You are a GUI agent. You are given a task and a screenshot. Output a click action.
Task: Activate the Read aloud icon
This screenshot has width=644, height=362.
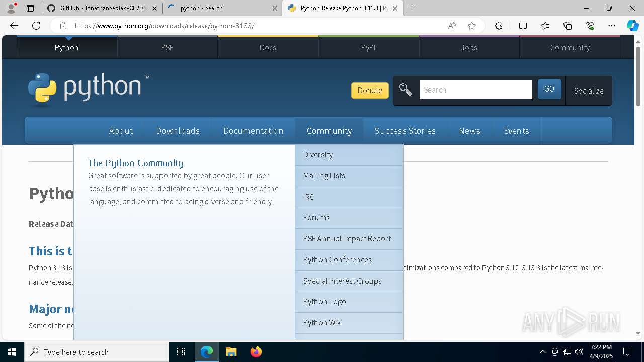(x=452, y=26)
